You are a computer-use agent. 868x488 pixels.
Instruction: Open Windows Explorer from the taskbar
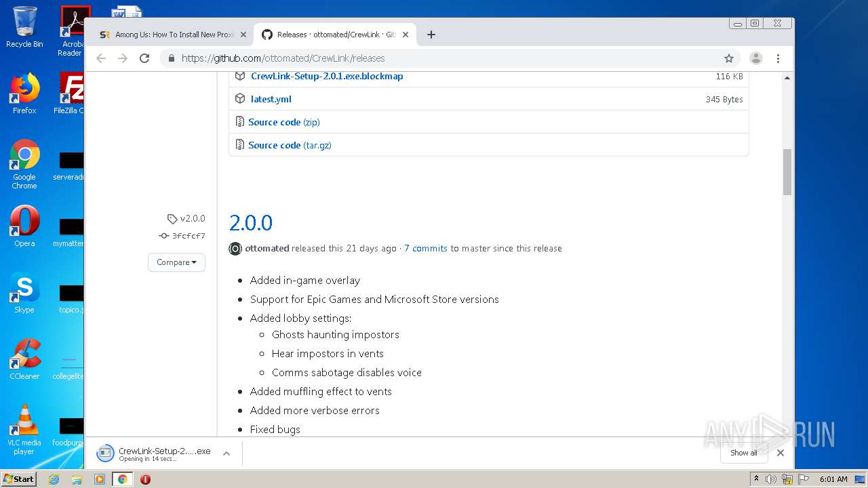[77, 479]
